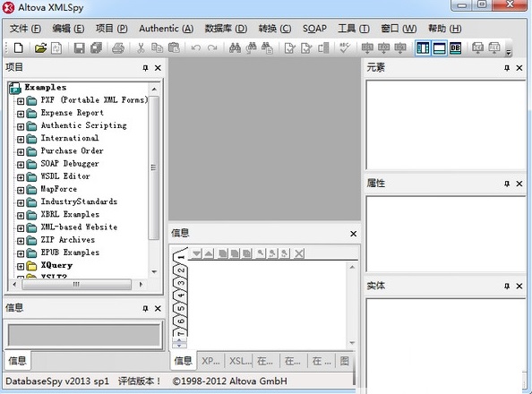Click the project tree horizontal scrollbar

click(77, 285)
